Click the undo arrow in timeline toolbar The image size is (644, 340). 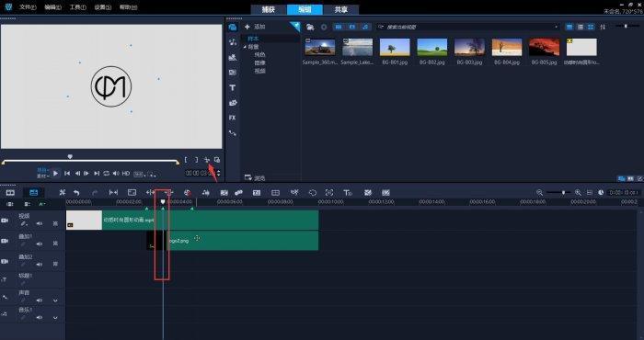point(76,192)
